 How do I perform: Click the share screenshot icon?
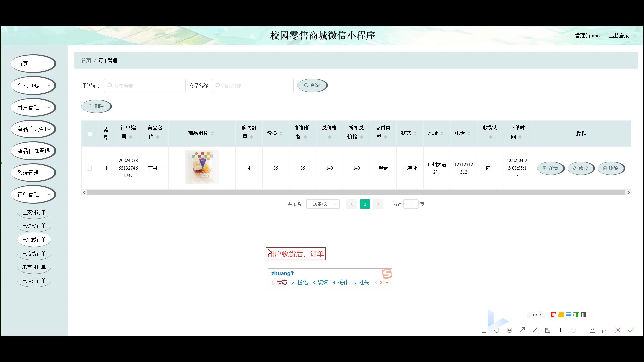pos(592,330)
